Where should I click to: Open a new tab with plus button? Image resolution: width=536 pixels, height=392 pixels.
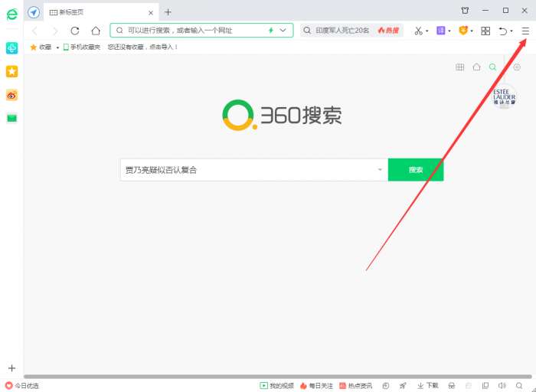point(168,12)
